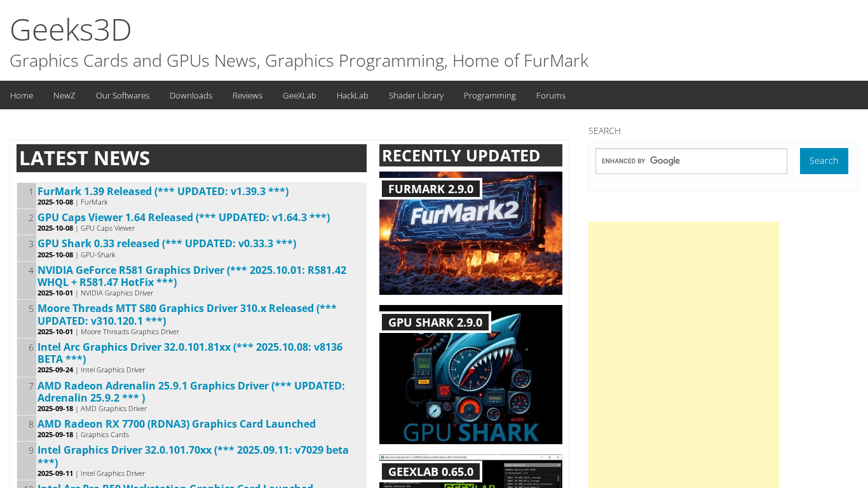Open GPU Shark 0.33 released article
The height and width of the screenshot is (488, 868).
[167, 243]
